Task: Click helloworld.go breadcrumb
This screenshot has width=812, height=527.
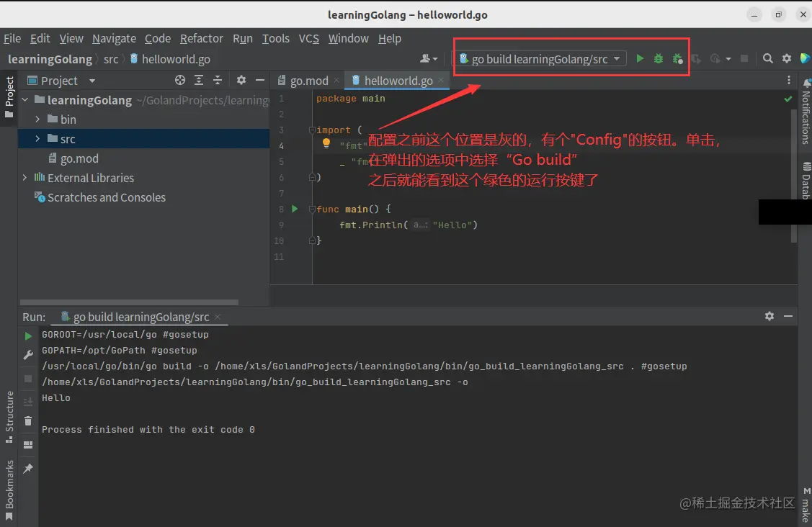Action: coord(170,59)
